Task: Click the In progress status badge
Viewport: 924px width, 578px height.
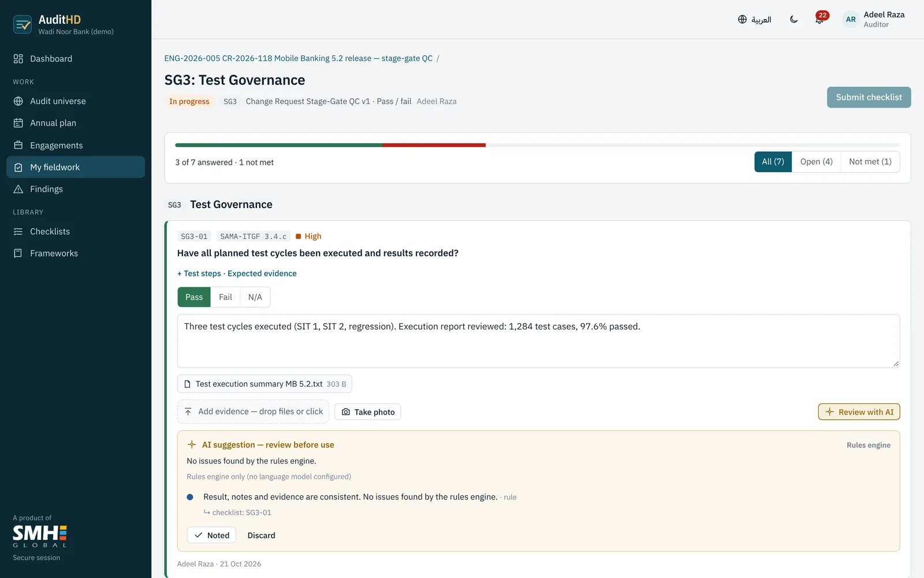Action: point(189,102)
